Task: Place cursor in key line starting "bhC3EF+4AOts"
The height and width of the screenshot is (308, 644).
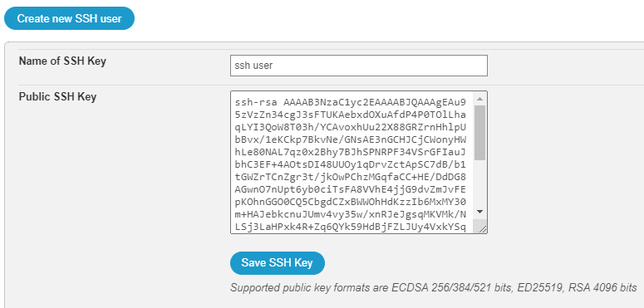Action: click(x=351, y=165)
